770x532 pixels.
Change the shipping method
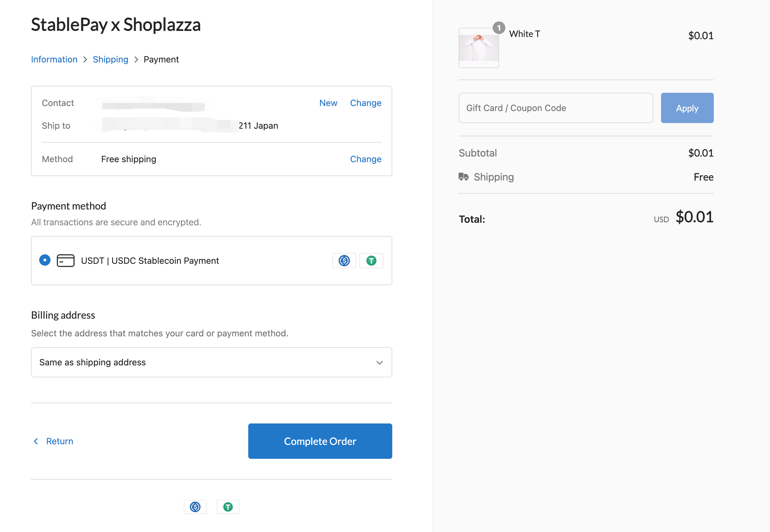[365, 159]
